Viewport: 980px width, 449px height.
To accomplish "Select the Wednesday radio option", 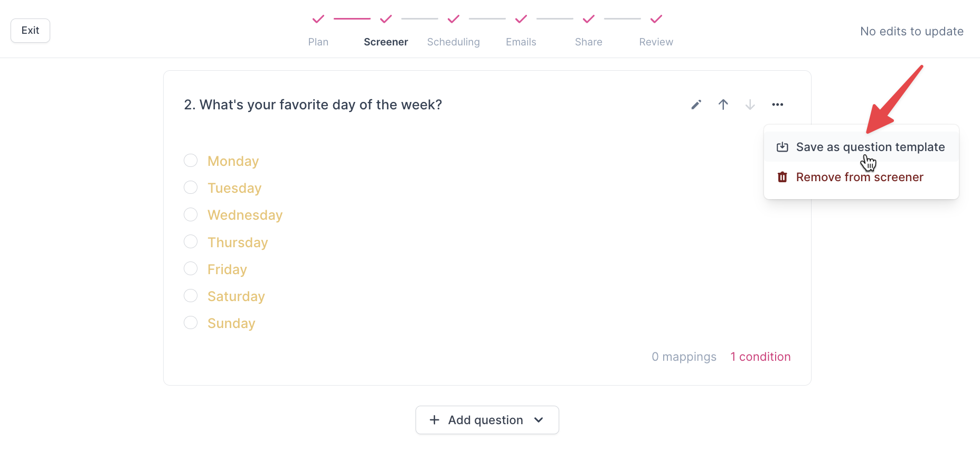I will [x=191, y=214].
